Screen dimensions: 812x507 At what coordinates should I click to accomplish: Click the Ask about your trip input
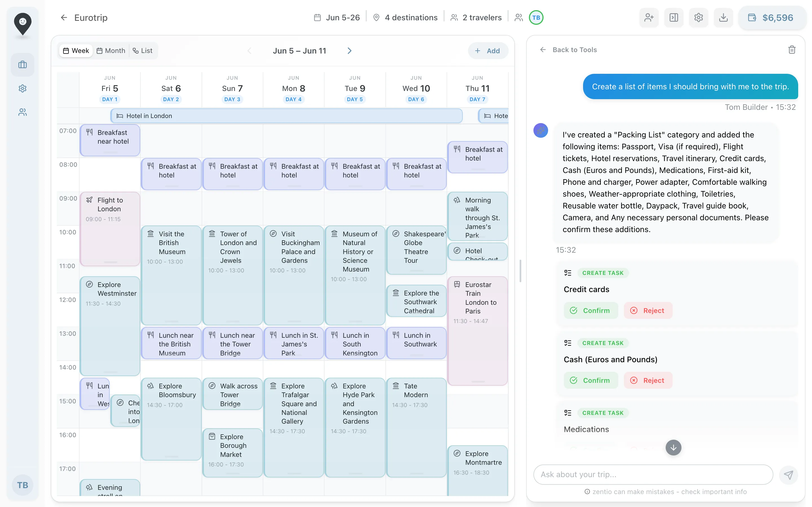(x=653, y=475)
